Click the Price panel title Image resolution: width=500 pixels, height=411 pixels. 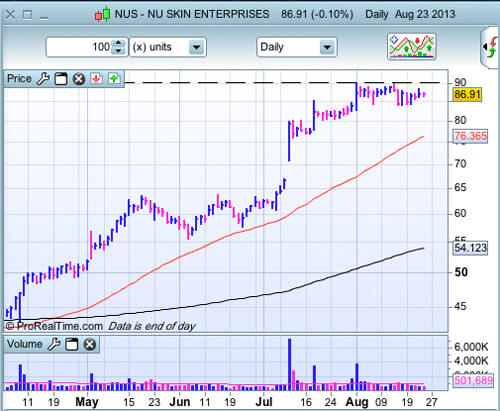(x=19, y=79)
